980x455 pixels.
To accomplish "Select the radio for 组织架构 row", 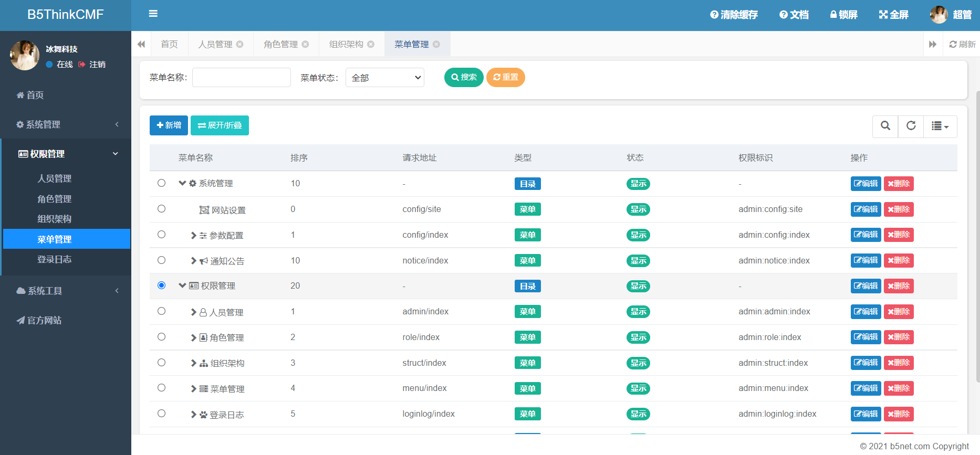I will pyautogui.click(x=161, y=362).
